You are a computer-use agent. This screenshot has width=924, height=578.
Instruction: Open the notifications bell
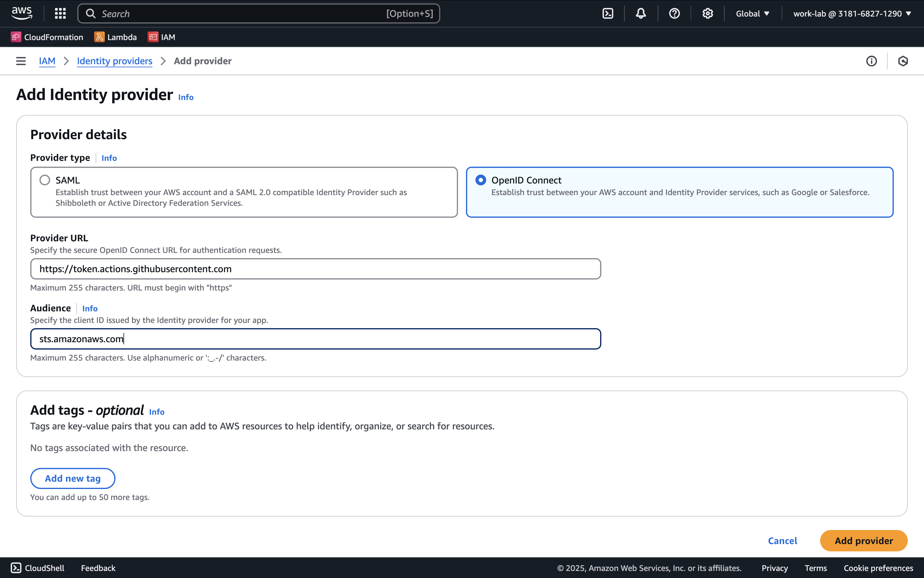(641, 13)
